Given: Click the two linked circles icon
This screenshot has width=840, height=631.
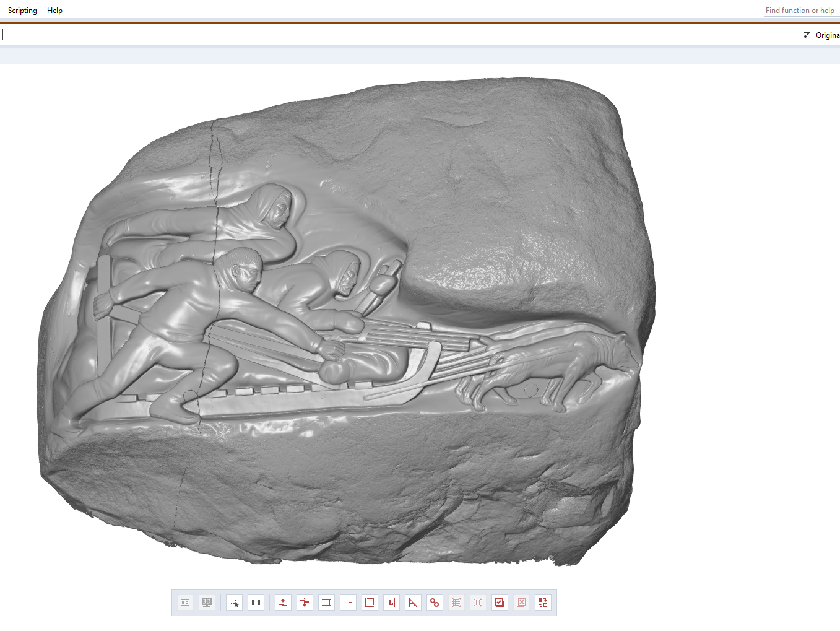Looking at the screenshot, I should pyautogui.click(x=435, y=603).
